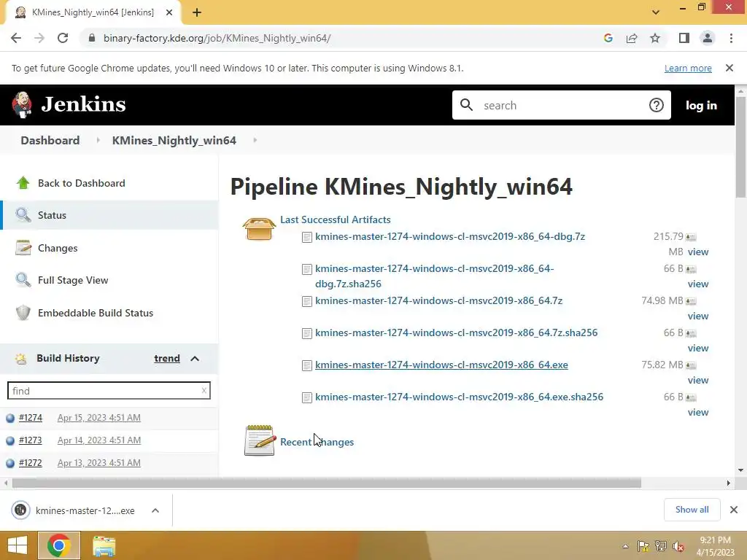Open the Chrome profile avatar icon
Screen dimensions: 747x560
point(708,38)
